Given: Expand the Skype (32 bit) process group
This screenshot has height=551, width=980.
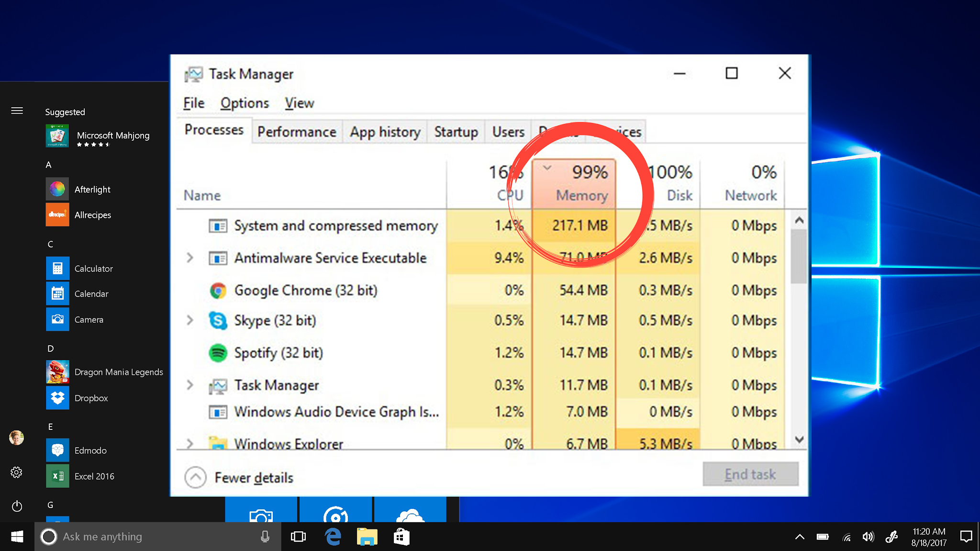Looking at the screenshot, I should click(190, 320).
